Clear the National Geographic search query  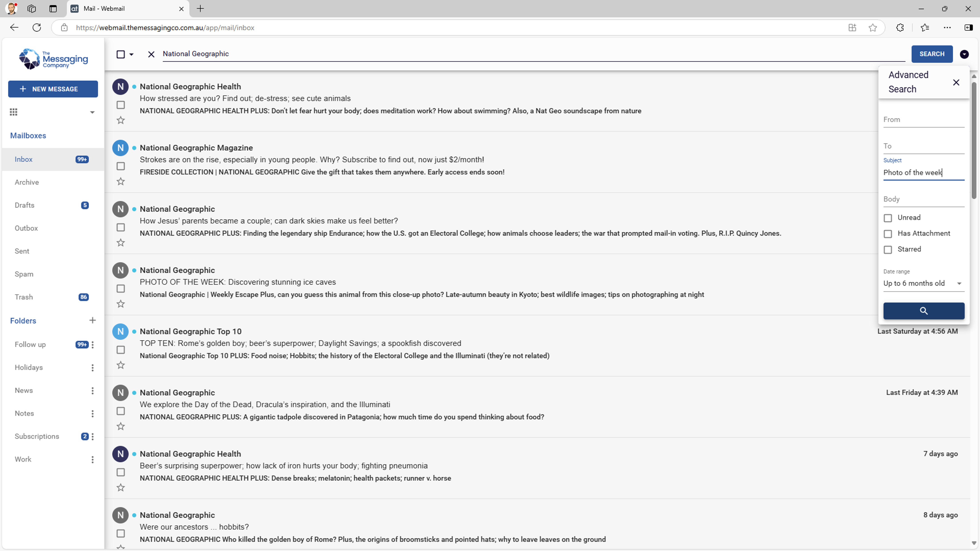[x=151, y=54]
